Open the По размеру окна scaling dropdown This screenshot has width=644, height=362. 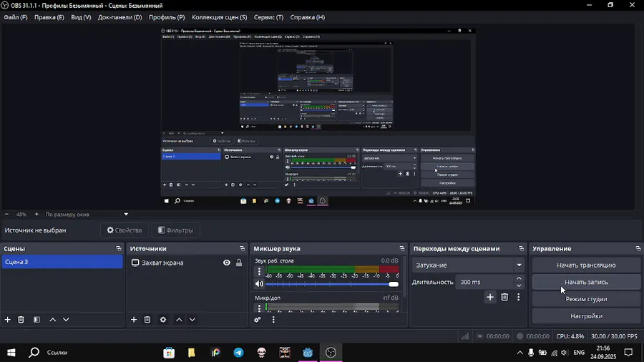point(87,214)
